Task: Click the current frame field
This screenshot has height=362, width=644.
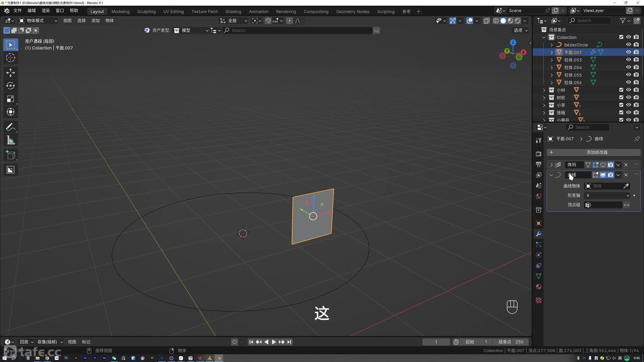Action: [x=436, y=342]
